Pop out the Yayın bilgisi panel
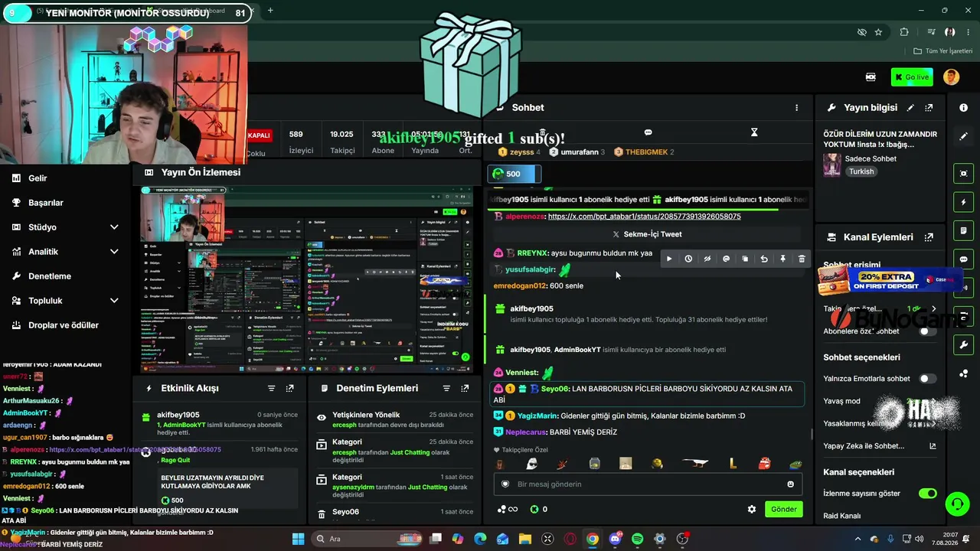Screen dimensions: 980x551 click(x=929, y=108)
